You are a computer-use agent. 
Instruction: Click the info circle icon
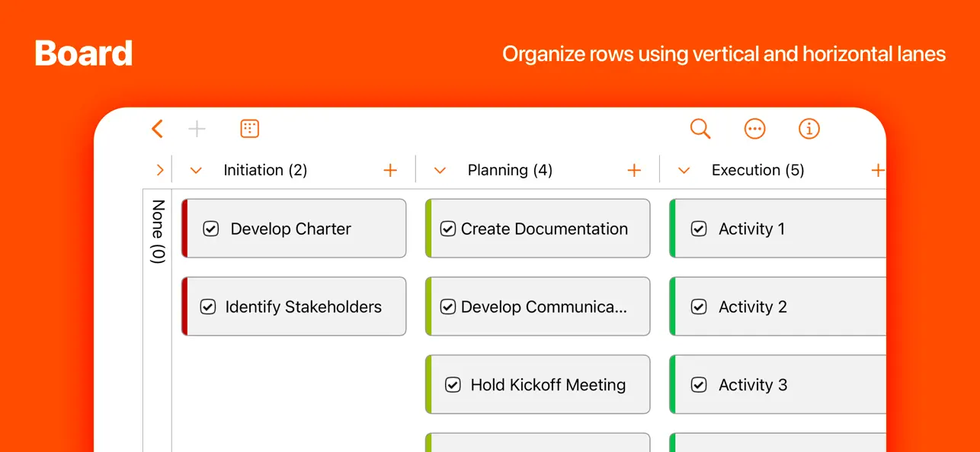point(809,128)
